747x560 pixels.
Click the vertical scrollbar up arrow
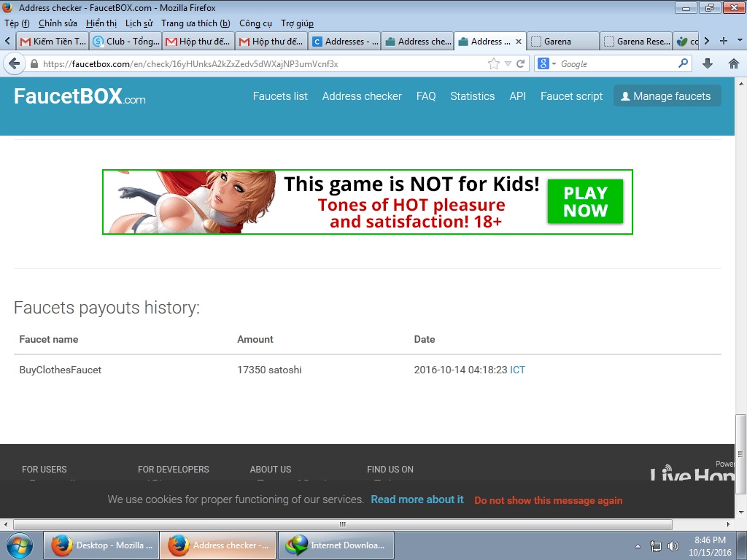pyautogui.click(x=741, y=83)
